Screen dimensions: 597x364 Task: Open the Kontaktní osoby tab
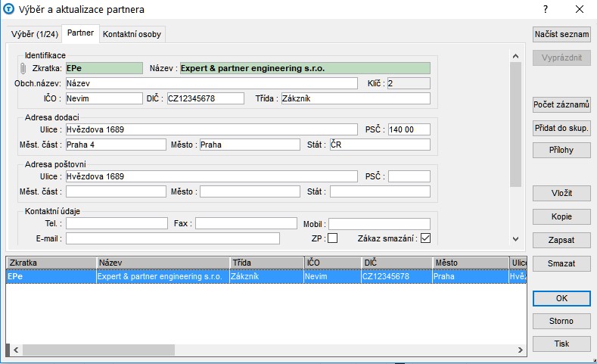tap(132, 34)
